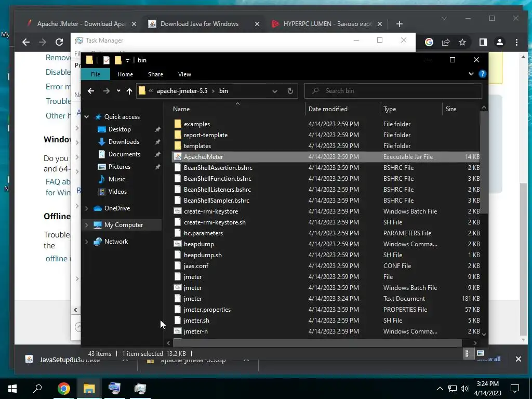The image size is (532, 399).
Task: Open a new Chrome tab
Action: (x=400, y=24)
